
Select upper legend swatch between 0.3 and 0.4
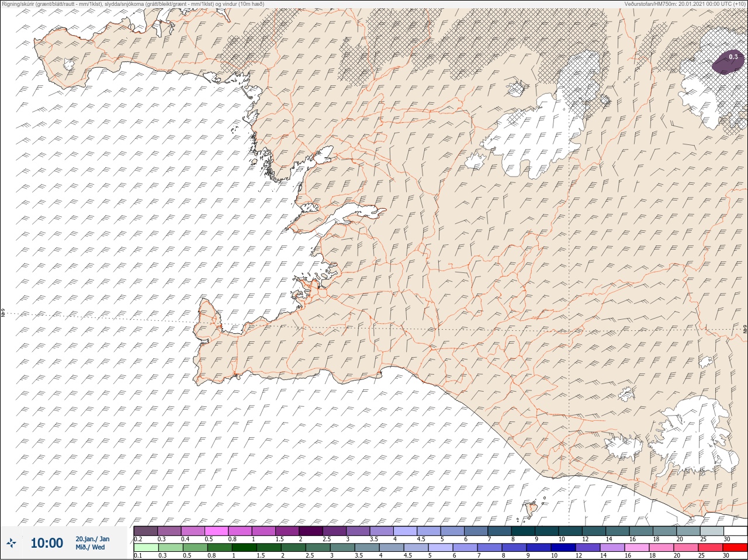(x=169, y=530)
